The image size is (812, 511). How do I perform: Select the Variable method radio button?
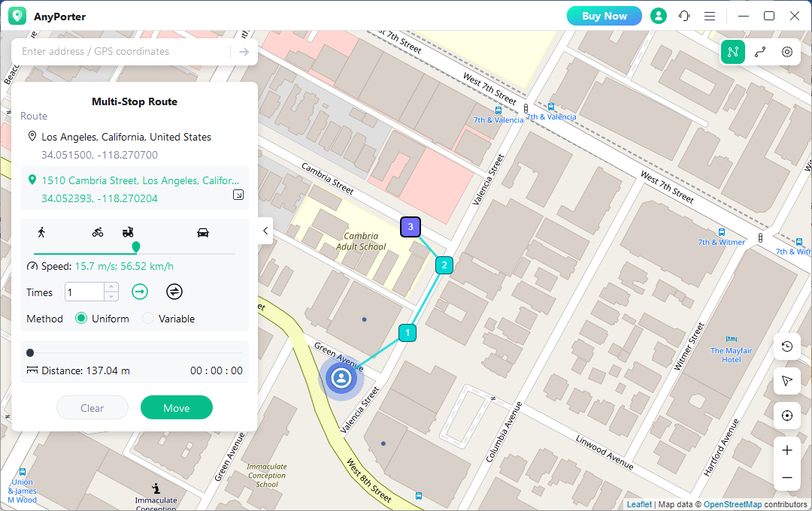click(x=148, y=319)
